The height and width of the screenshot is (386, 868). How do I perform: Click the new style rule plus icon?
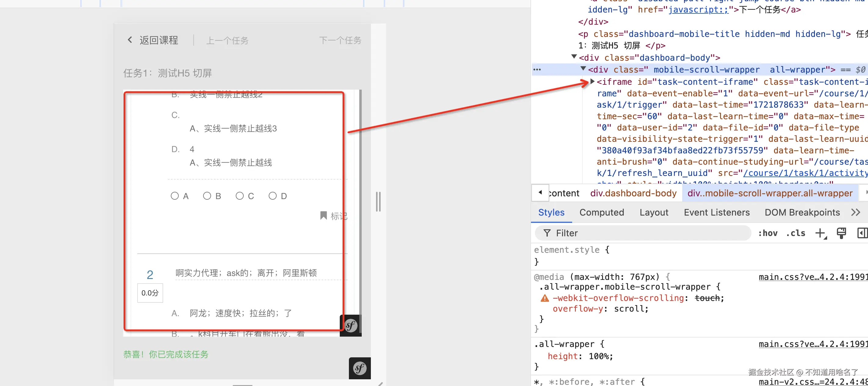(x=820, y=233)
